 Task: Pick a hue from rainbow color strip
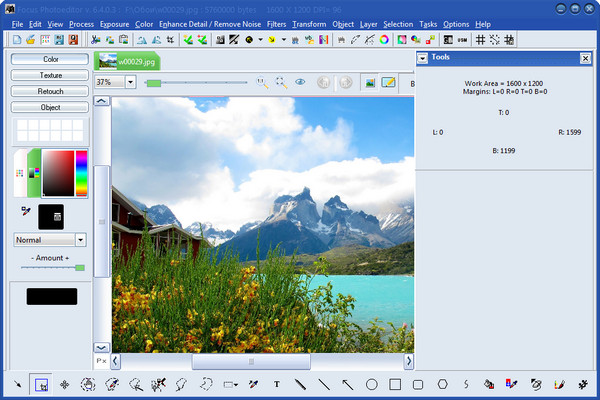click(x=82, y=172)
